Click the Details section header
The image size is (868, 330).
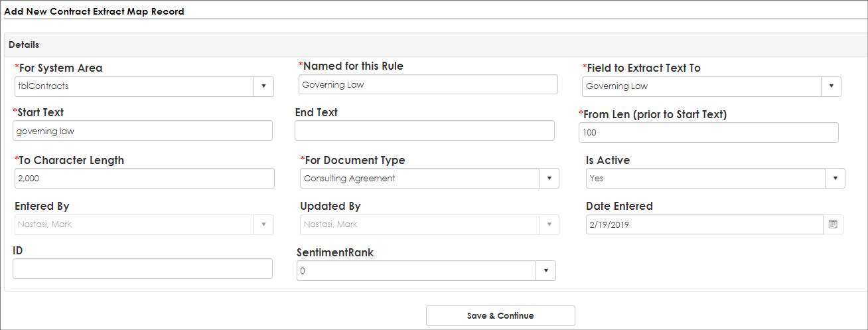coord(434,44)
